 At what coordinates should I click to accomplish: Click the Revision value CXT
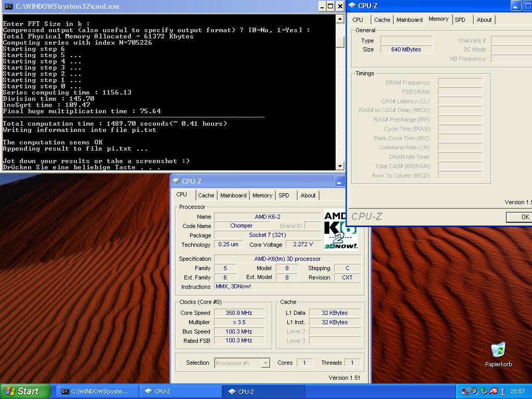coord(348,277)
